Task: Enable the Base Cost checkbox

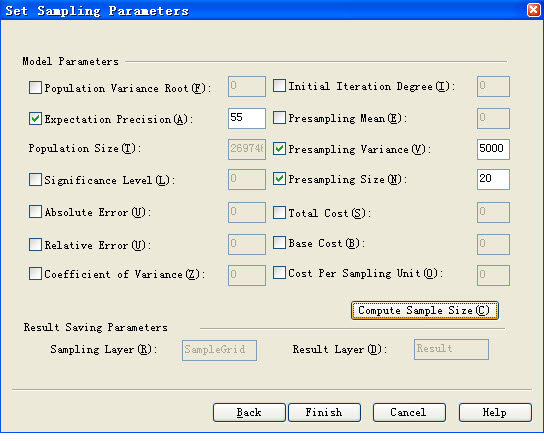Action: (279, 243)
